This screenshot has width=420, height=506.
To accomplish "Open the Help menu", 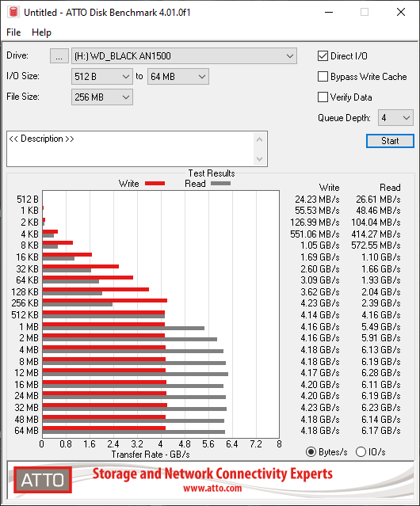I will coord(41,32).
